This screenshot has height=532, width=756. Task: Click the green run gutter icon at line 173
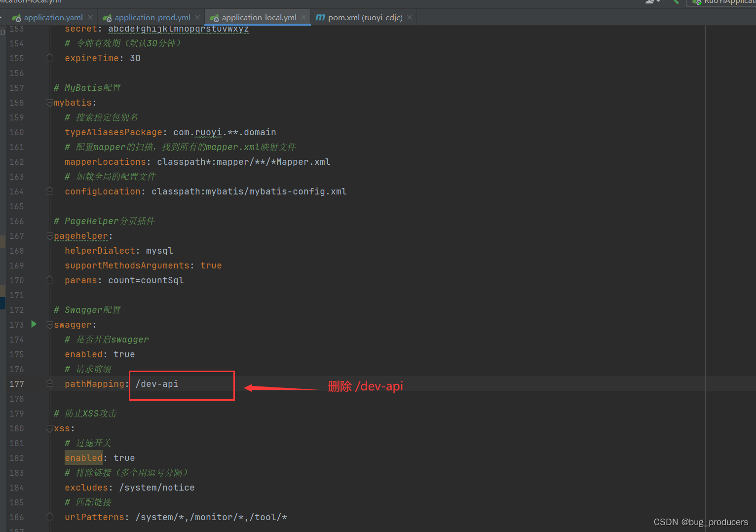pos(34,324)
